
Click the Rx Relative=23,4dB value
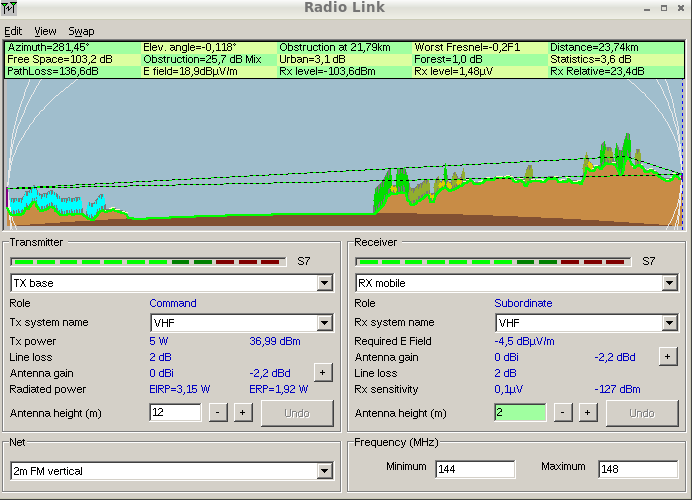click(598, 71)
